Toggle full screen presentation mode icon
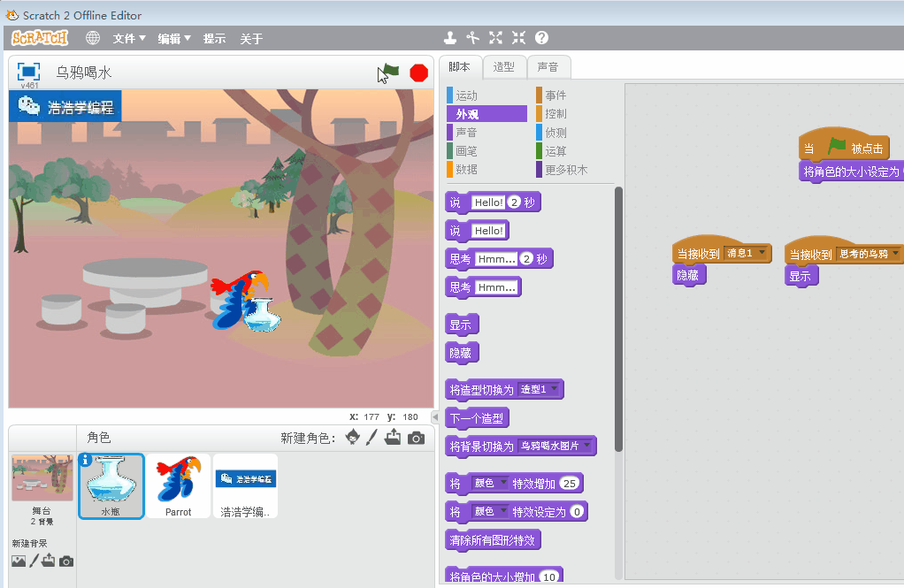This screenshot has height=588, width=904. [28, 72]
